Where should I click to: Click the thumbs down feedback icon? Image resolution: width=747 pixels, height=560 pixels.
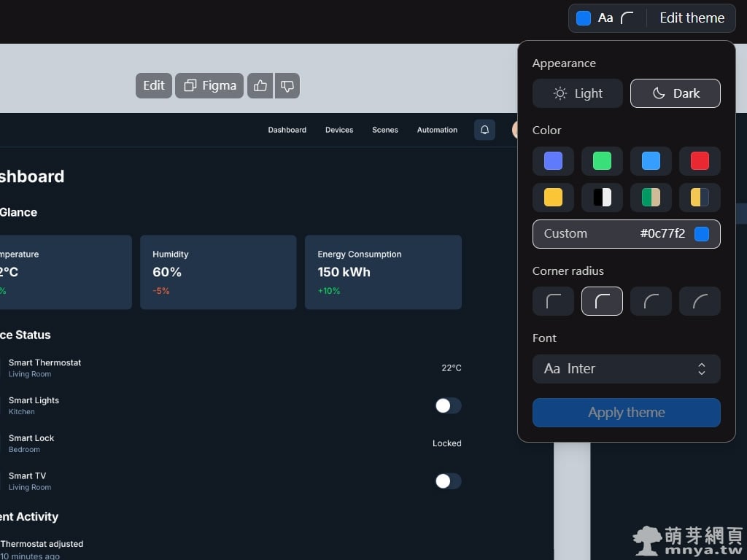pyautogui.click(x=287, y=86)
